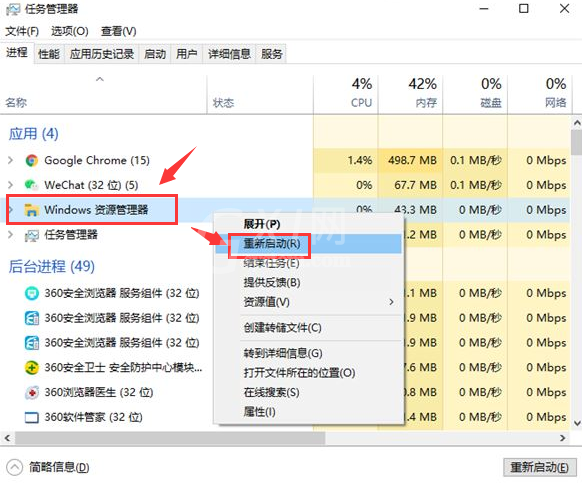582x483 pixels.
Task: Choose 提供反馈(B) in context menu
Action: pyautogui.click(x=308, y=283)
